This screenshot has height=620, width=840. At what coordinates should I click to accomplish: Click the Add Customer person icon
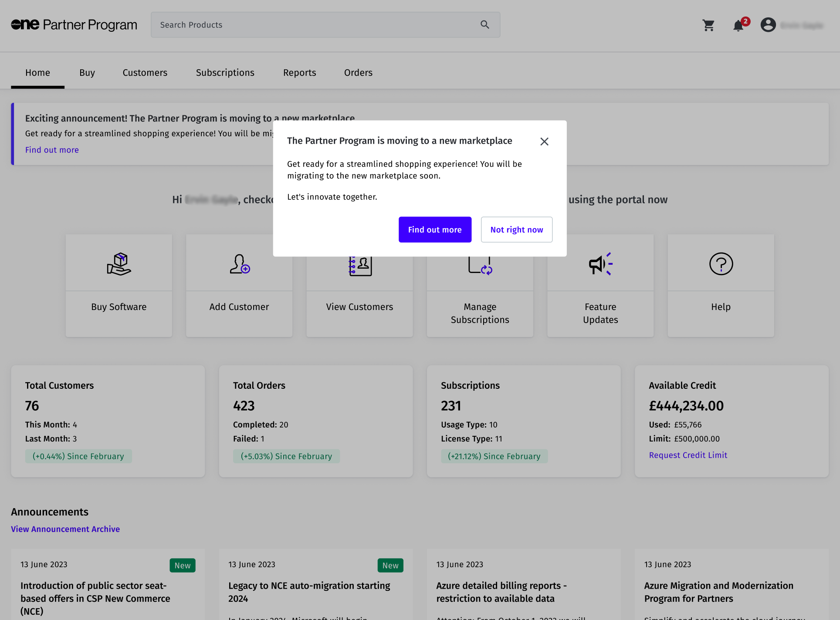coord(239,264)
